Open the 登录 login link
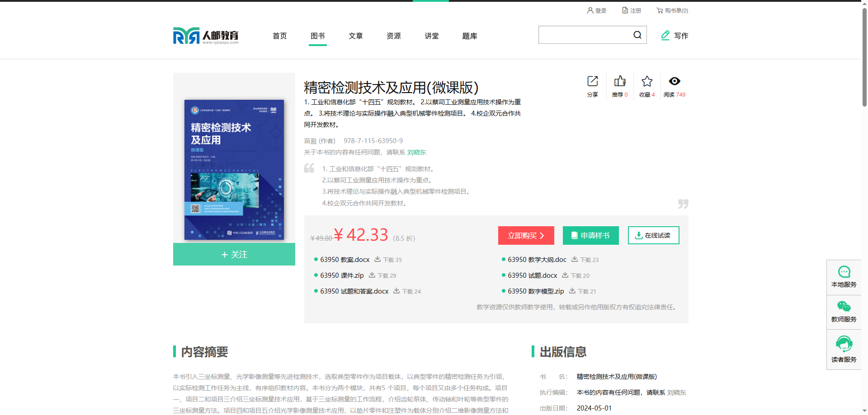Image resolution: width=868 pixels, height=415 pixels. (597, 10)
